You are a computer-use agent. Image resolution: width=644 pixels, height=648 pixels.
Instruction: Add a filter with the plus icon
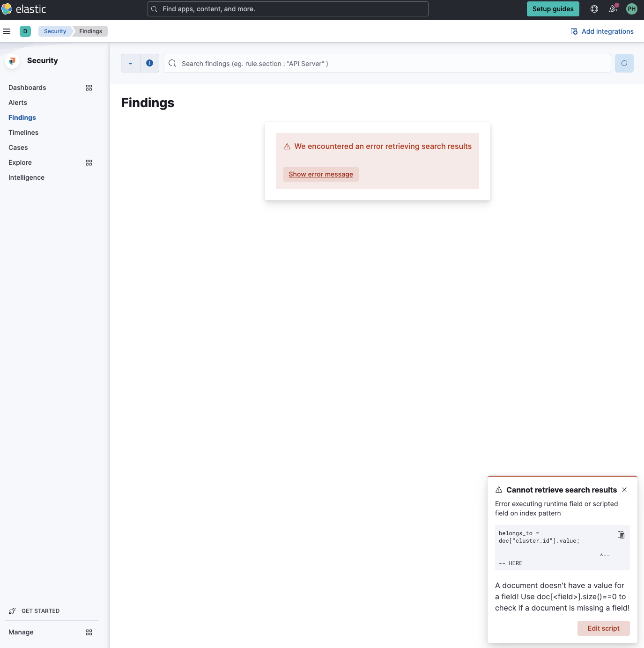[150, 63]
